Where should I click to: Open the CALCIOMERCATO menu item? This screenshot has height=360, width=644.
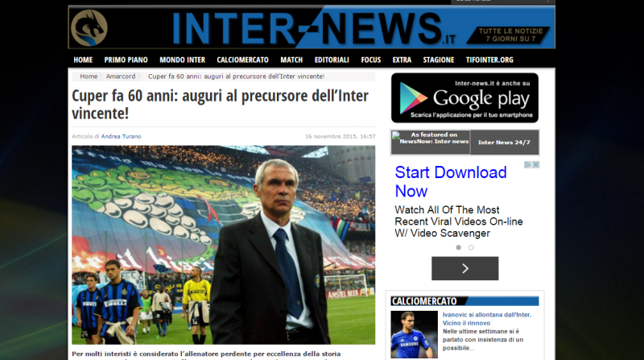coord(243,60)
